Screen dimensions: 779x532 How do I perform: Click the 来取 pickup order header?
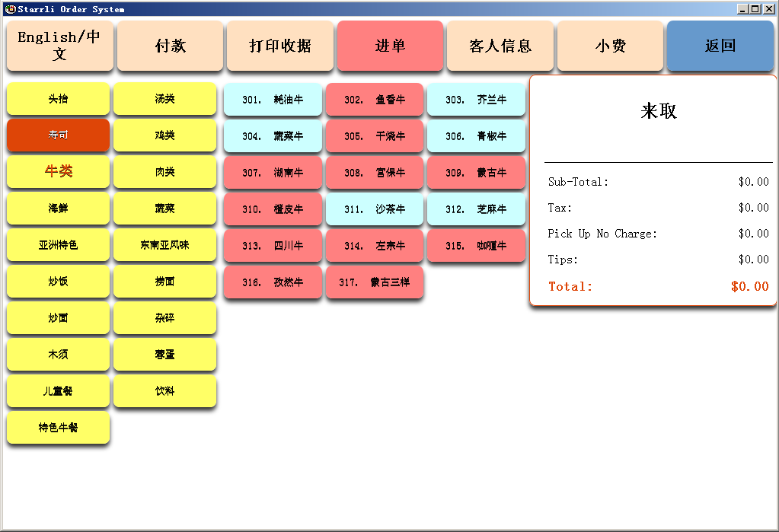[659, 111]
